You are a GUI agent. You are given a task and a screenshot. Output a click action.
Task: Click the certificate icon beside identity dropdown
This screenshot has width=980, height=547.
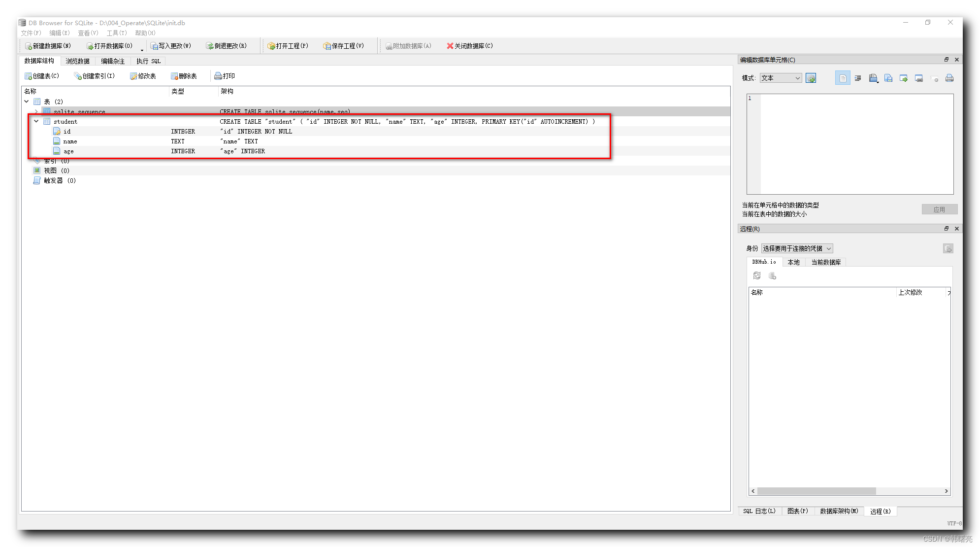[x=948, y=248]
